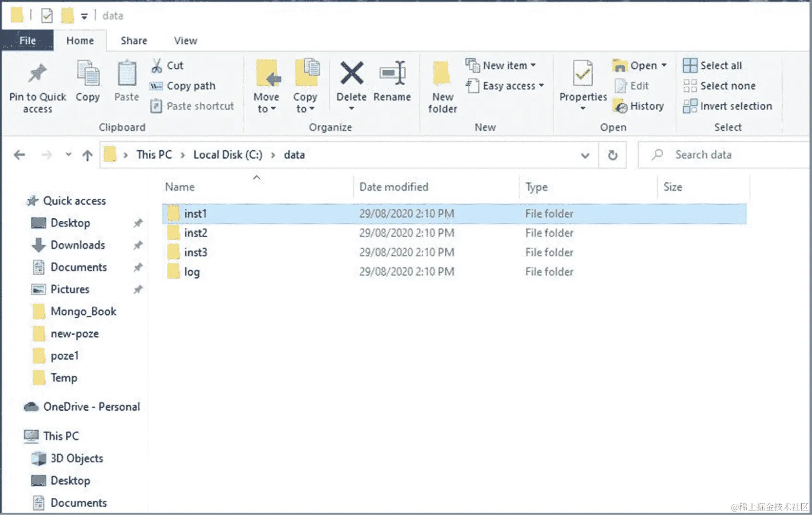Open Pictures under Quick access
This screenshot has width=812, height=515.
(70, 289)
